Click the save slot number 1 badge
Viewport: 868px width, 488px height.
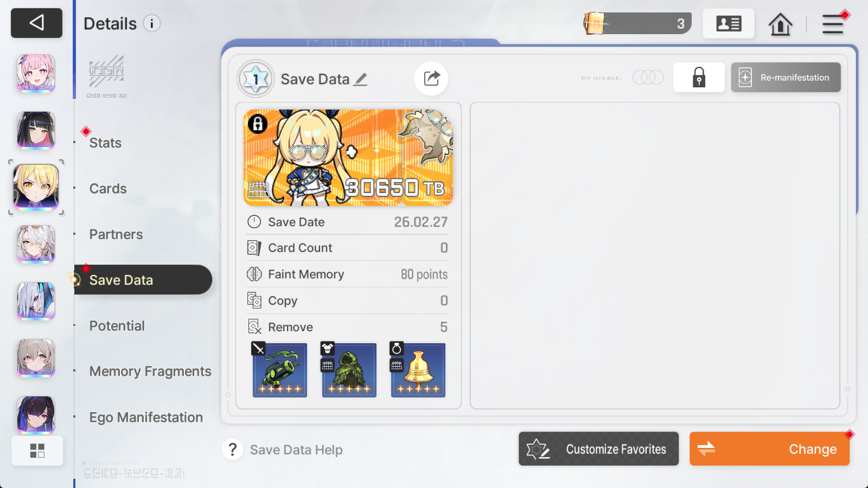(x=256, y=79)
